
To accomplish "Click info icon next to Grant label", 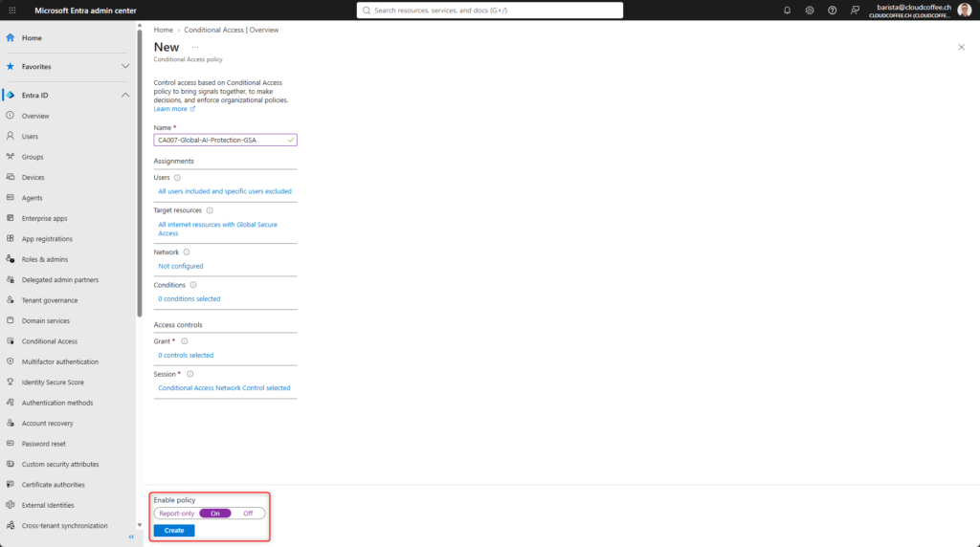I will point(185,341).
